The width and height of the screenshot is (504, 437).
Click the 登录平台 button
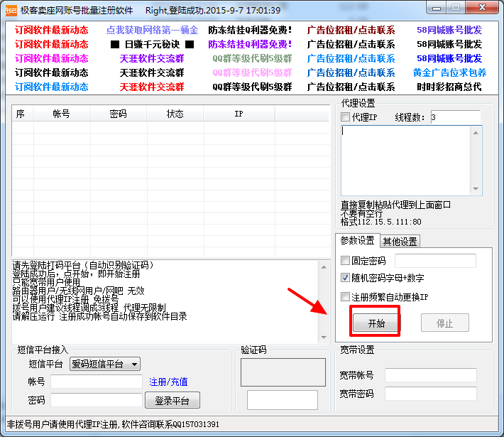point(172,400)
